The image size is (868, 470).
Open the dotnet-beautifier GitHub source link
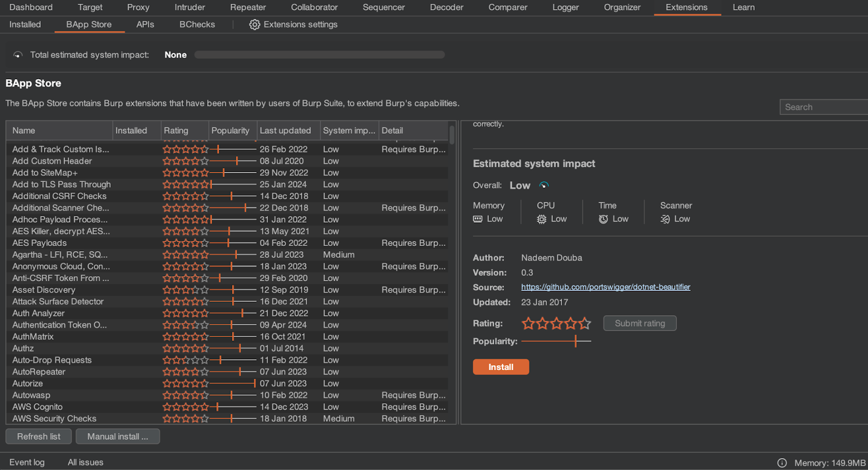click(605, 287)
